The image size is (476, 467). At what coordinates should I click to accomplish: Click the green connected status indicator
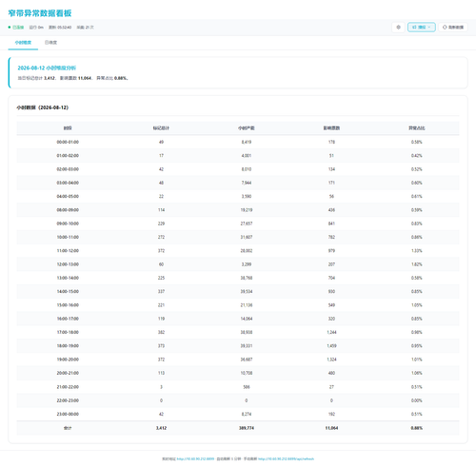pos(16,28)
